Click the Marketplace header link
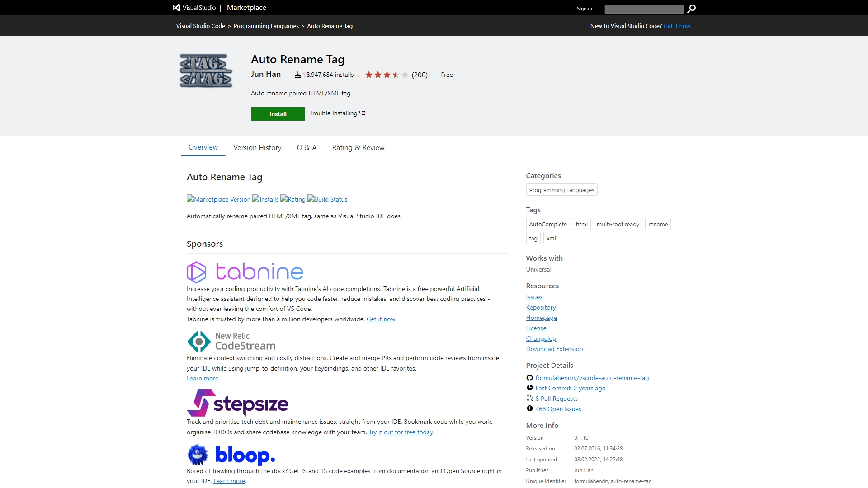Screen dimensions: 868x488 tap(246, 8)
